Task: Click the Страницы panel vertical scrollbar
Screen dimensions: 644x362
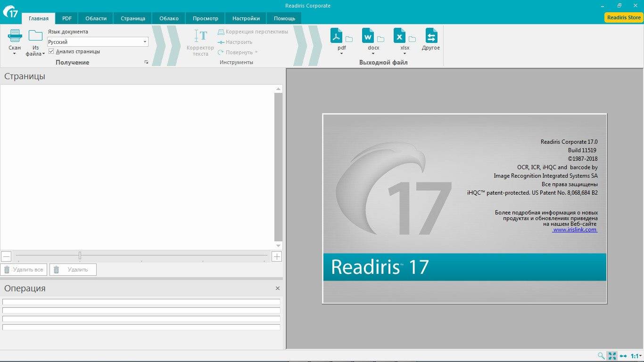Action: 278,167
